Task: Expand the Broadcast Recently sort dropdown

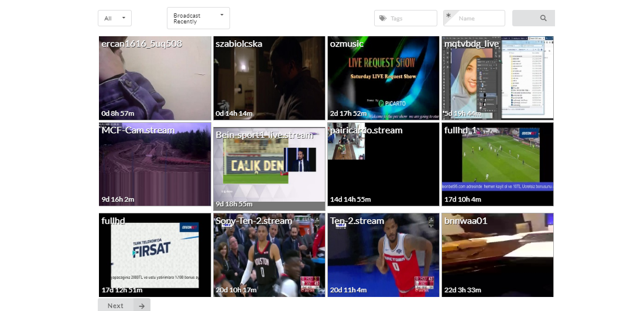Action: pos(198,19)
